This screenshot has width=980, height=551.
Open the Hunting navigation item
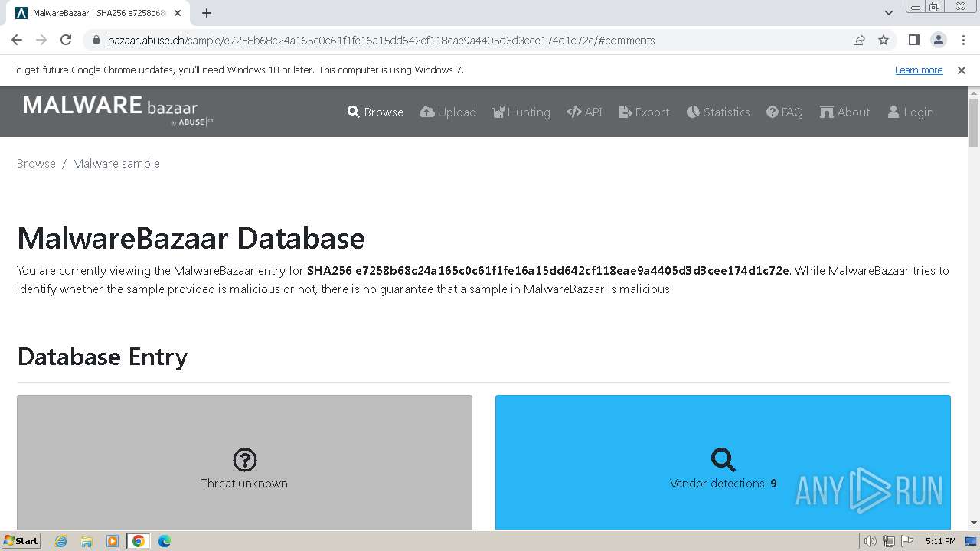pyautogui.click(x=521, y=112)
